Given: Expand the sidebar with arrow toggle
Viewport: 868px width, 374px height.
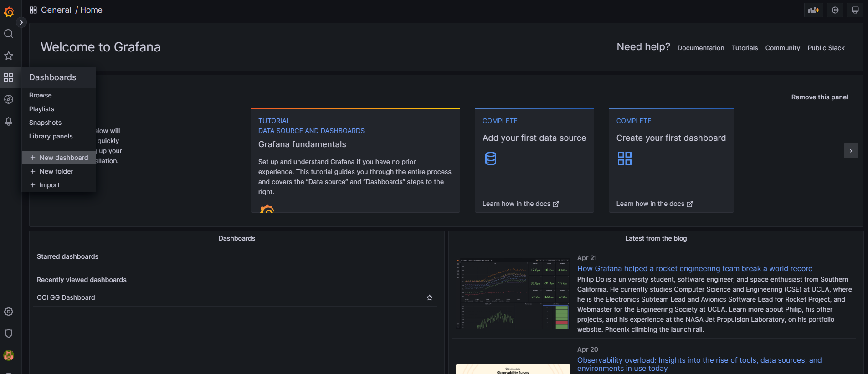Looking at the screenshot, I should click(21, 22).
